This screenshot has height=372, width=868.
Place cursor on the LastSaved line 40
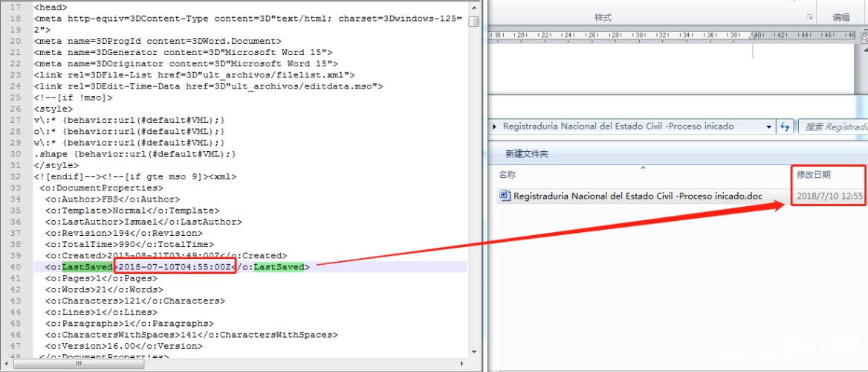point(249,267)
